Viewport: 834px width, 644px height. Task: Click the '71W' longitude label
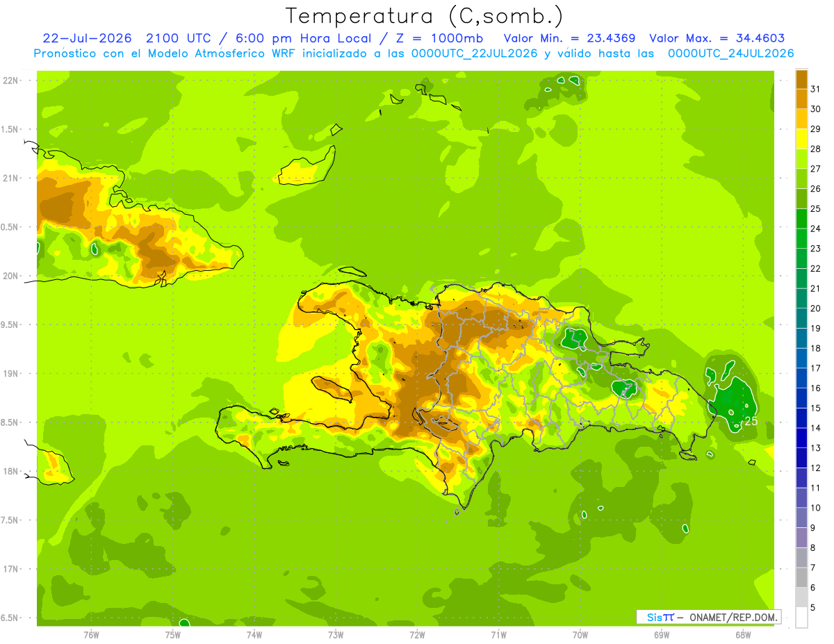pos(498,635)
